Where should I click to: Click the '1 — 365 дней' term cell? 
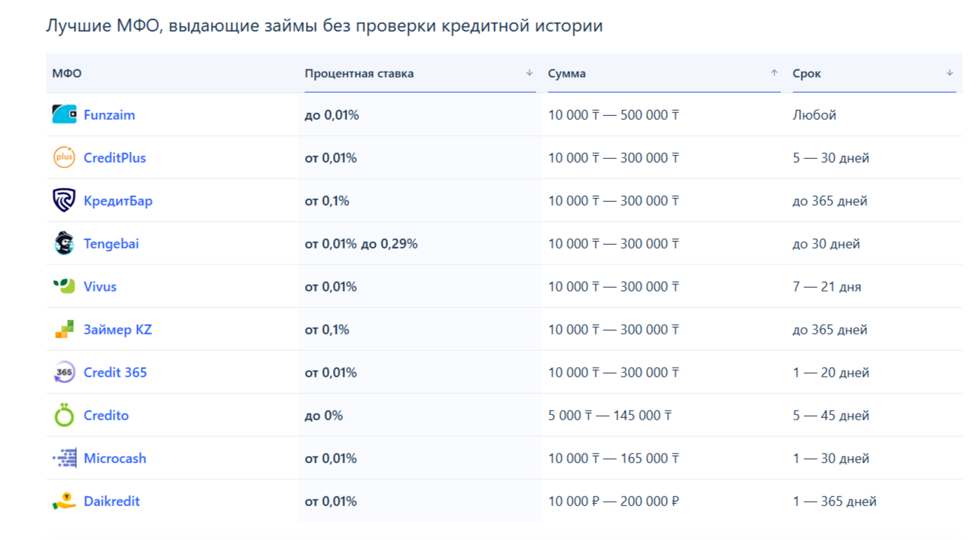pos(835,502)
